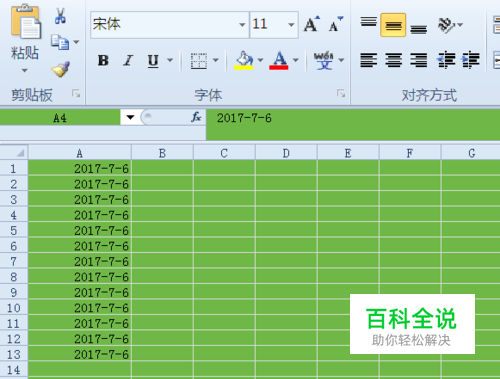Select row 13 header
This screenshot has height=379, width=500.
(x=14, y=354)
